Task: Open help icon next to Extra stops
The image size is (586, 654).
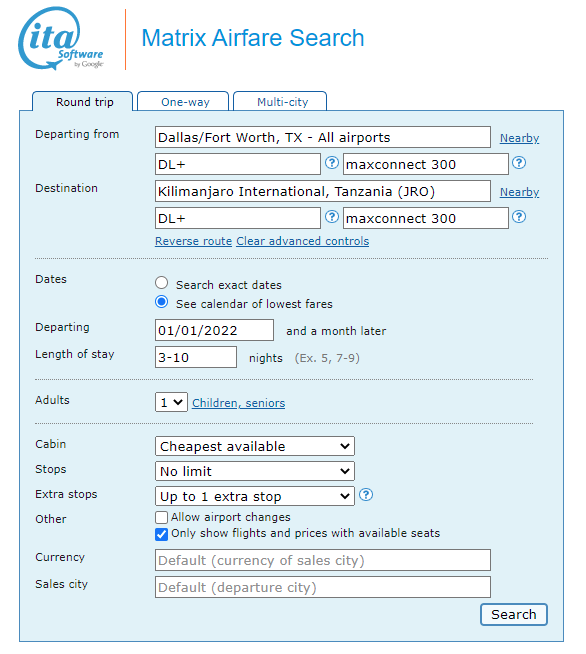Action: (366, 495)
